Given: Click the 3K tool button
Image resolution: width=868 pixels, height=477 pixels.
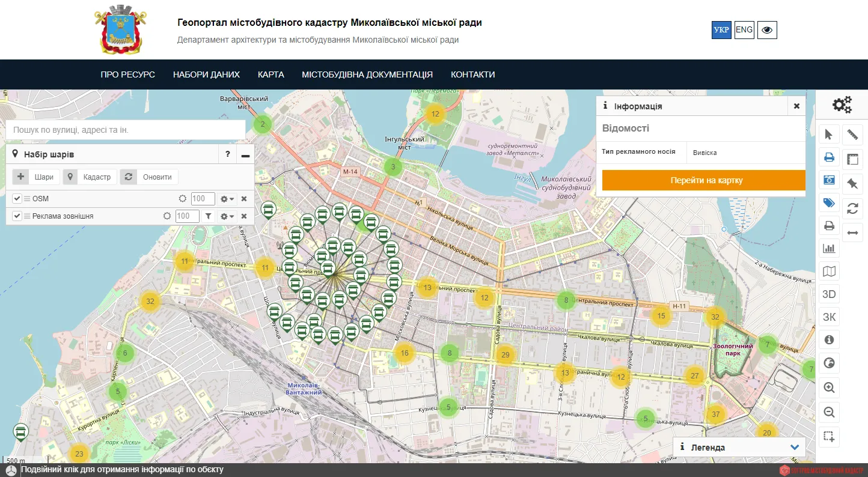Looking at the screenshot, I should tap(829, 317).
